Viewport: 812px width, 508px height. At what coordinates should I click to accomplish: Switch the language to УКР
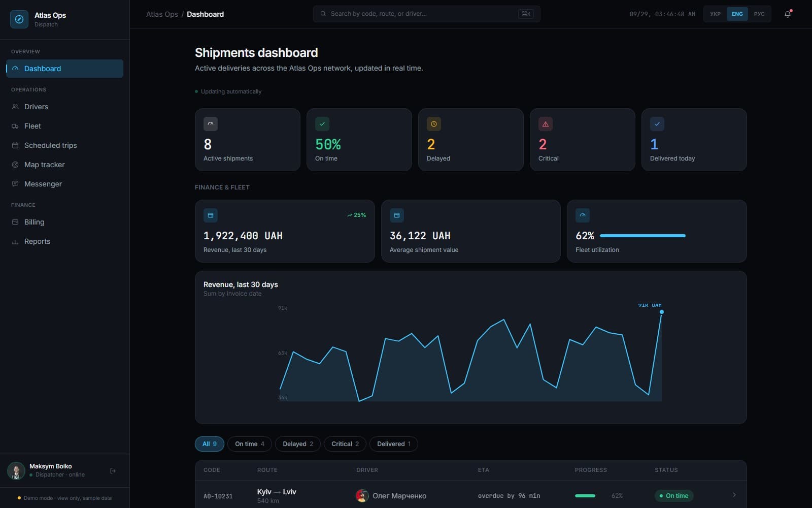click(715, 14)
